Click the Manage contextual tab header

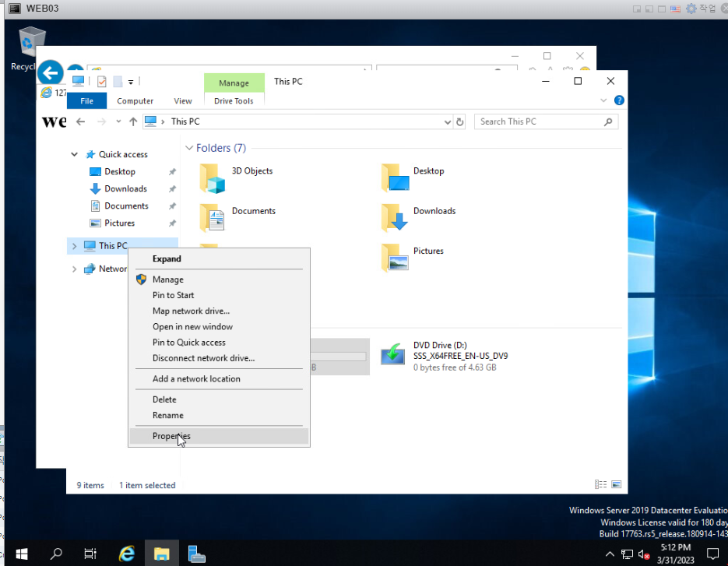click(x=234, y=83)
